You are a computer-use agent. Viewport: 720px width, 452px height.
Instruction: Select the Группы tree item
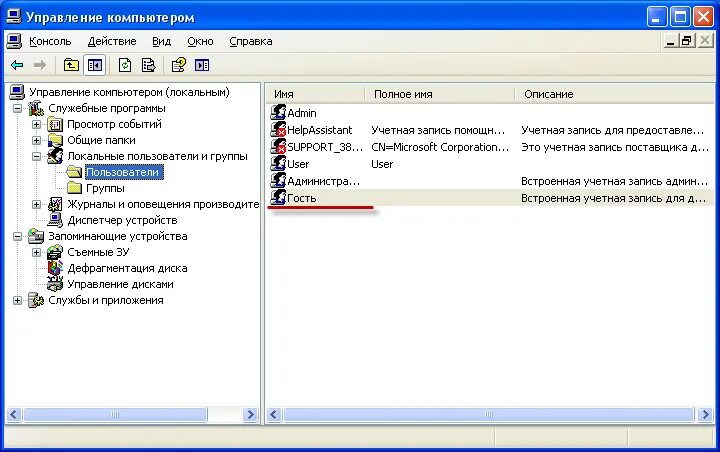pyautogui.click(x=105, y=188)
